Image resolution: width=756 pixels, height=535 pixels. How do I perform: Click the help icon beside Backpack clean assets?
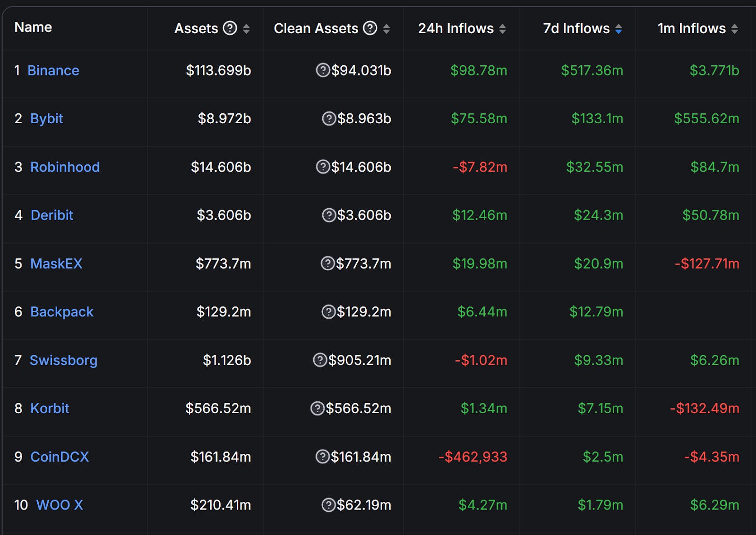coord(328,312)
